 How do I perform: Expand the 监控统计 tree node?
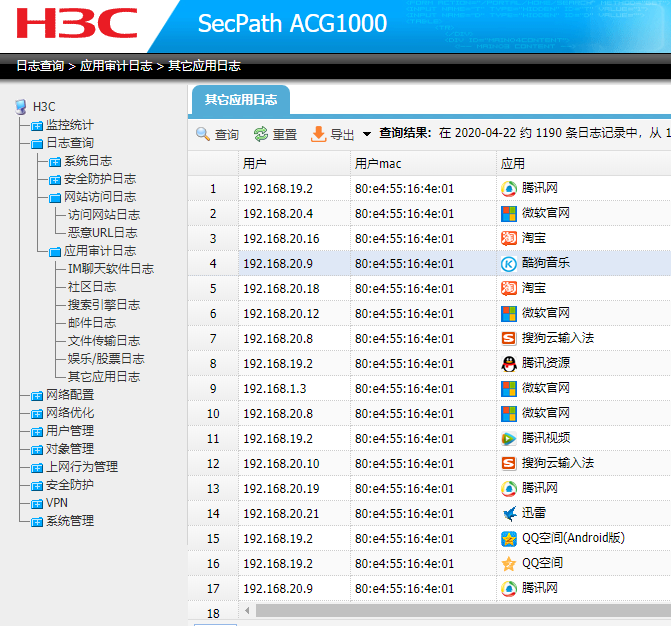pos(37,126)
